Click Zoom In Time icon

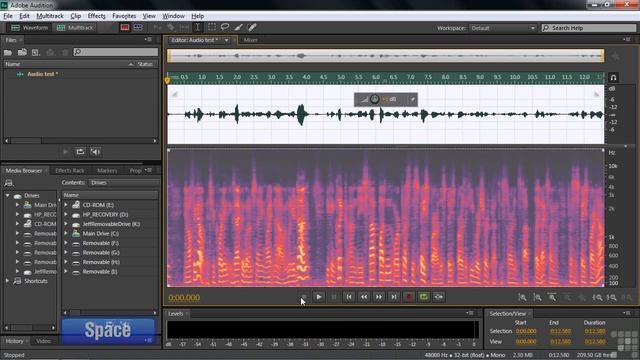coord(552,298)
